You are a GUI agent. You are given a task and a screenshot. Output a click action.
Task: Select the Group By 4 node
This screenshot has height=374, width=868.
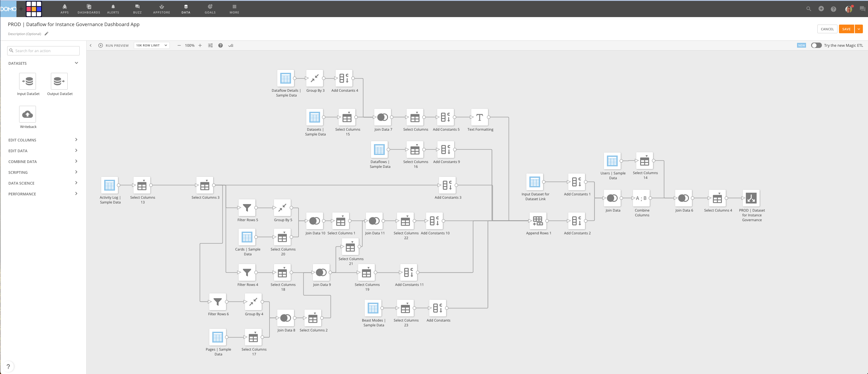coord(253,302)
